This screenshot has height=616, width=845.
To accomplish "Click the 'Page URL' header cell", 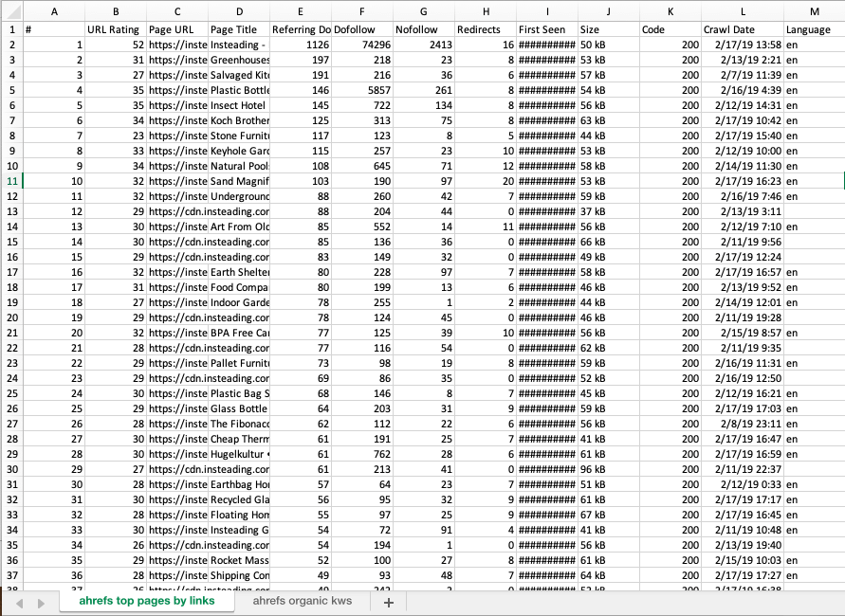I will point(177,29).
